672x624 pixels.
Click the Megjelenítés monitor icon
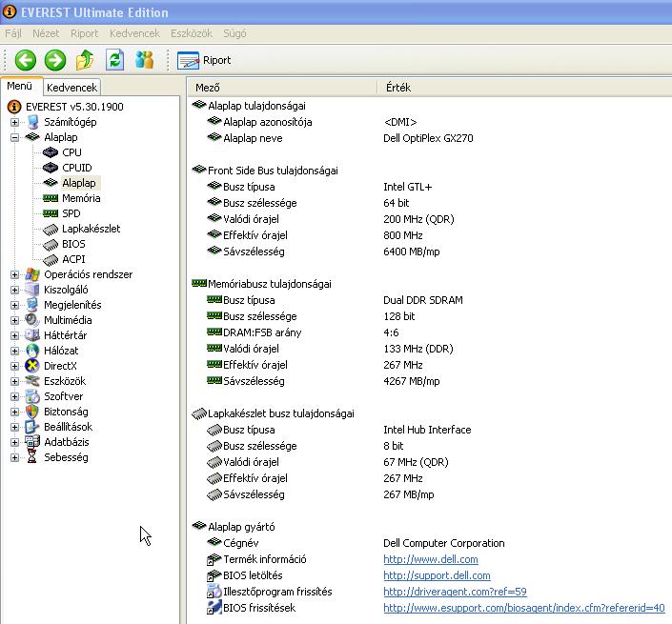click(x=32, y=305)
